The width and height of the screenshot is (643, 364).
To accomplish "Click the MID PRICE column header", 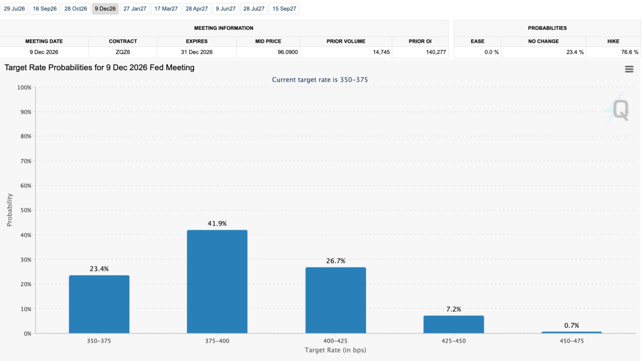I will (268, 42).
